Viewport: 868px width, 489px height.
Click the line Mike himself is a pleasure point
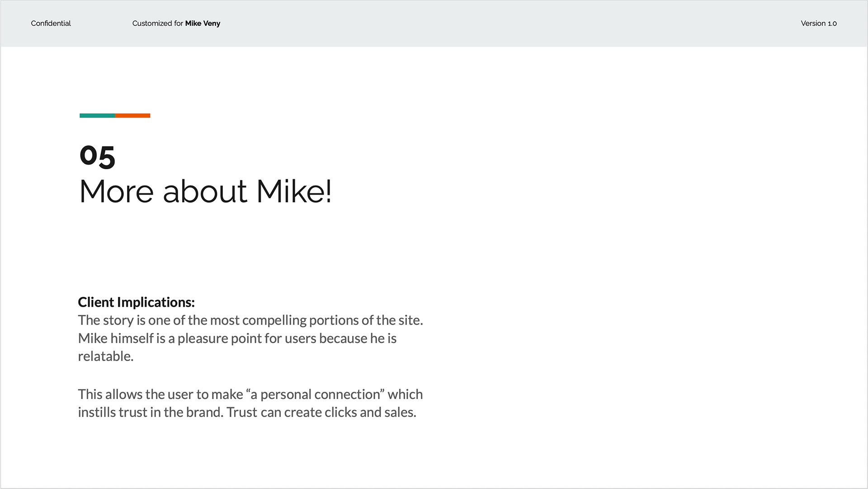tap(237, 338)
